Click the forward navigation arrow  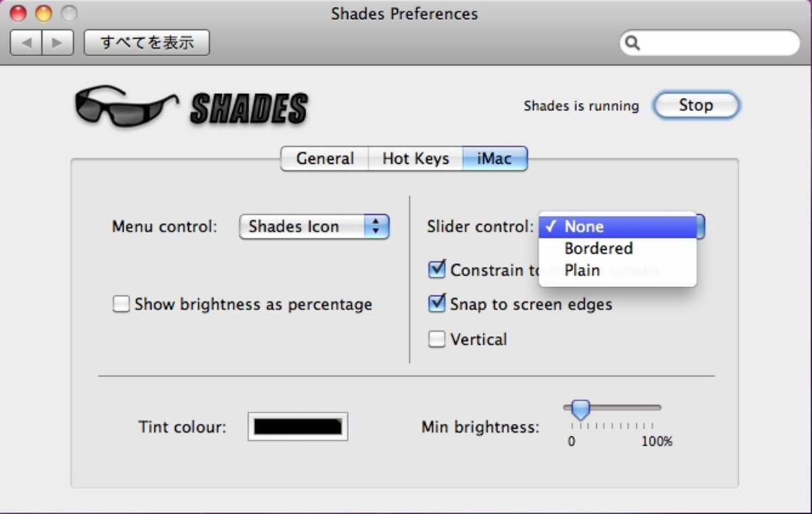(58, 43)
